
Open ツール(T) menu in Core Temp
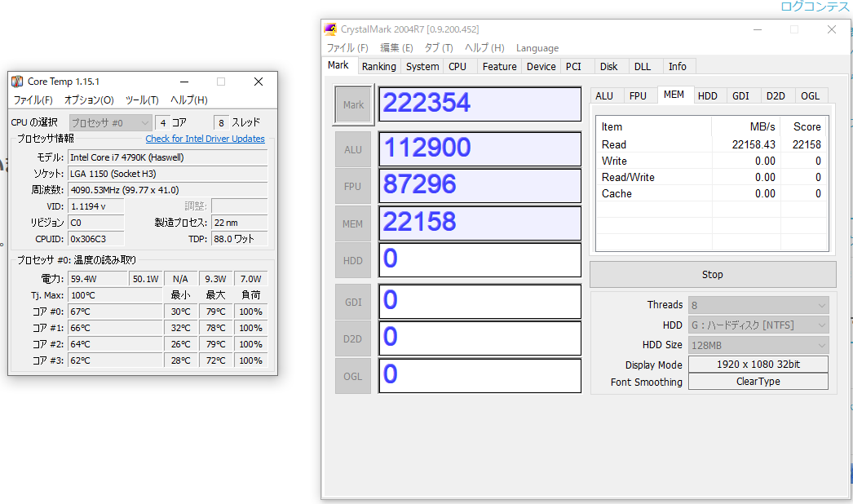coord(142,100)
